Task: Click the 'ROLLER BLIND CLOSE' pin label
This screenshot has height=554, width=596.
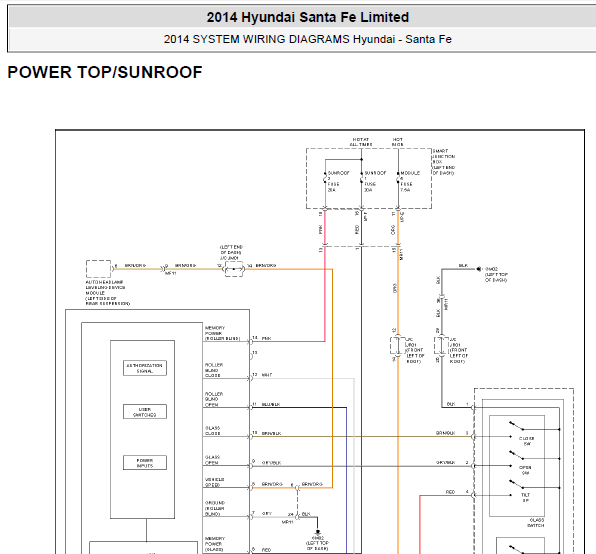Action: pos(214,370)
